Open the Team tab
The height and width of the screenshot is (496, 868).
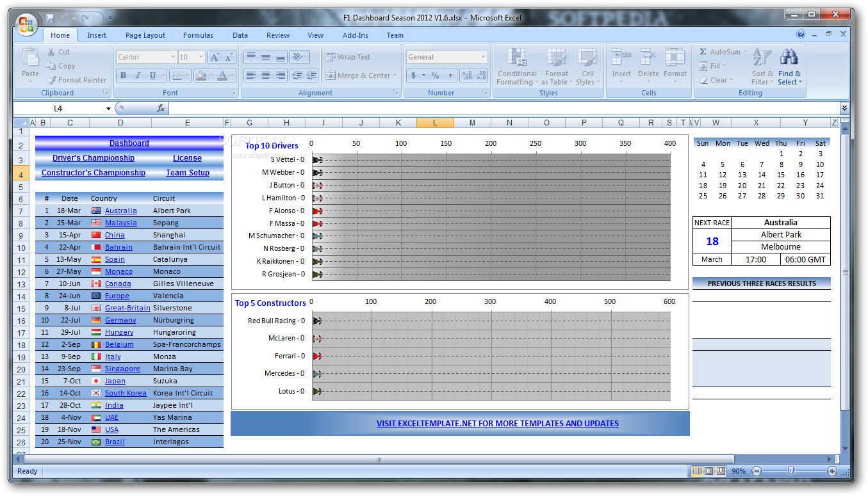click(395, 35)
